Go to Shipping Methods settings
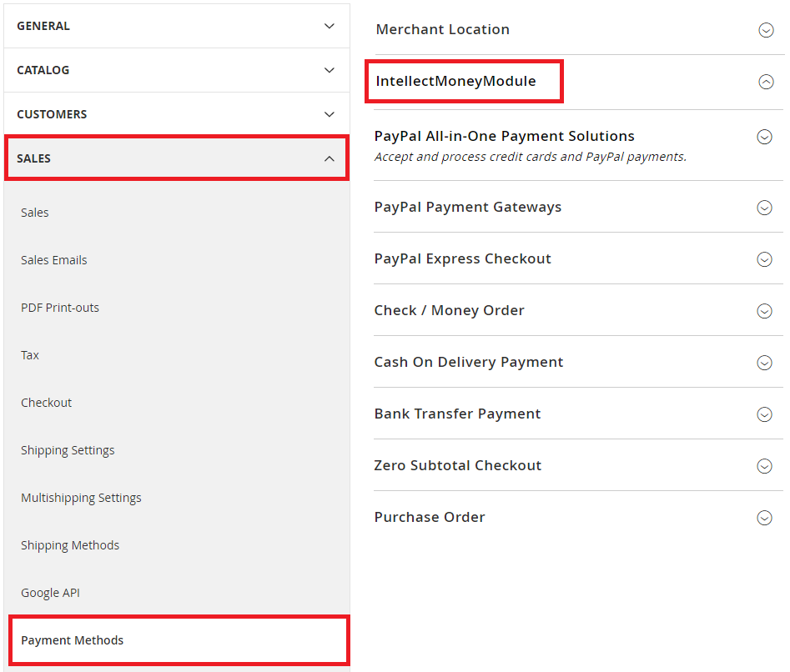 point(70,545)
